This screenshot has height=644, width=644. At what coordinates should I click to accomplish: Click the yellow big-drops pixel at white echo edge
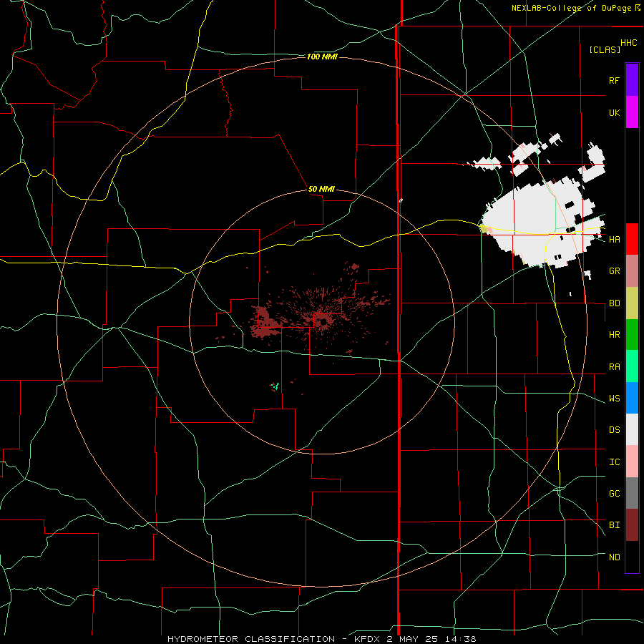(x=484, y=228)
